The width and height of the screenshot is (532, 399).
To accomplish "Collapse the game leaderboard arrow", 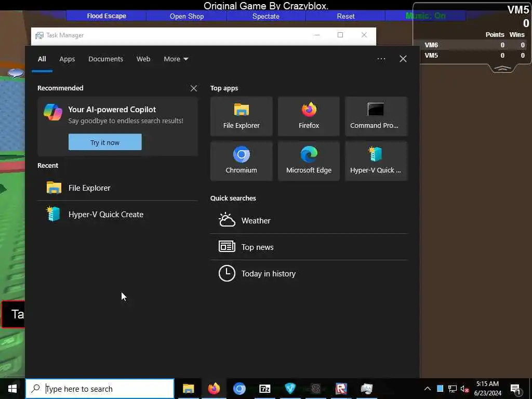I will pos(503,68).
